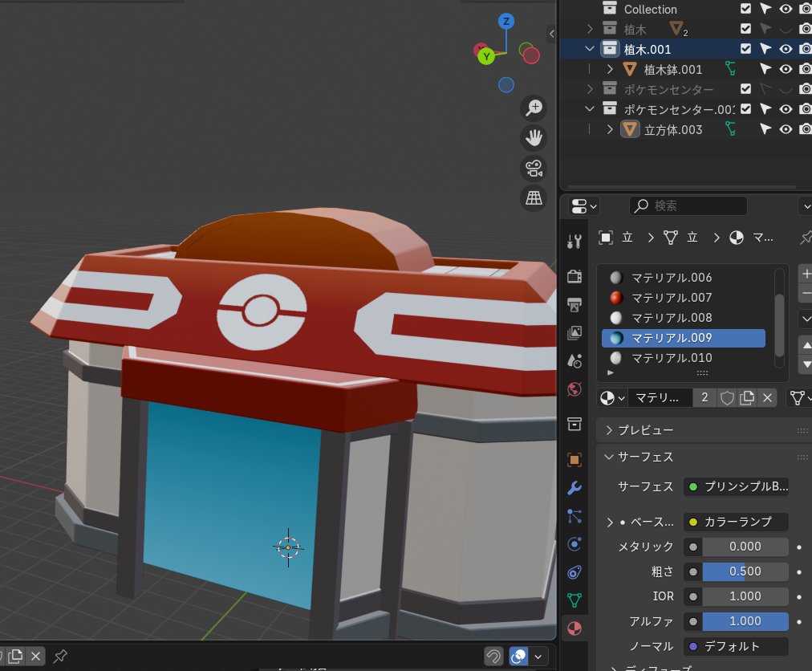Hide 立方体.003 in viewport eye
This screenshot has height=671, width=812.
tap(786, 129)
